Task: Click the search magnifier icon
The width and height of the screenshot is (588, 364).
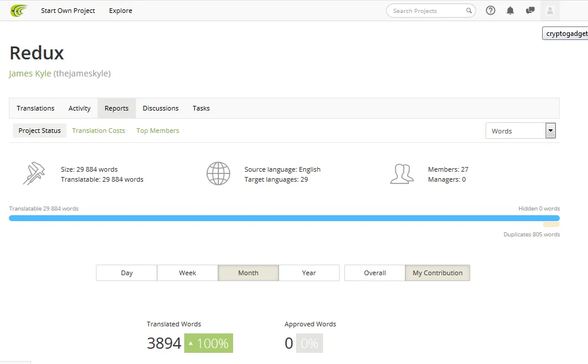Action: point(469,11)
